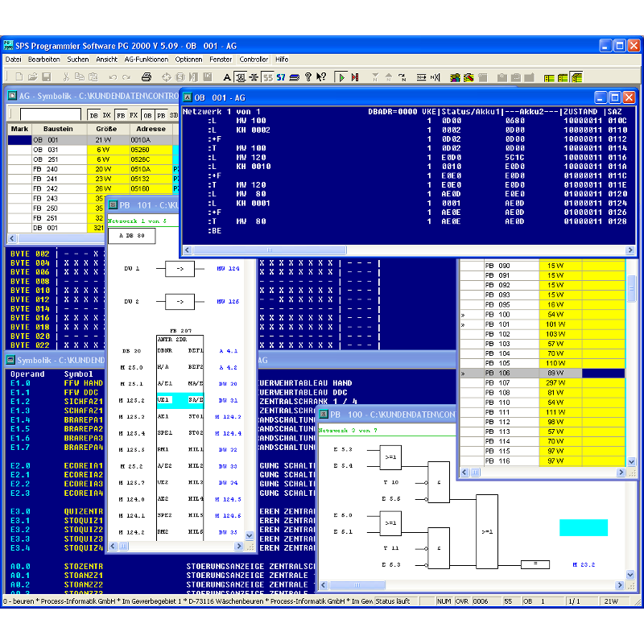Image resolution: width=644 pixels, height=644 pixels.
Task: Click the AG - Symbolik window title icon
Action: point(12,96)
